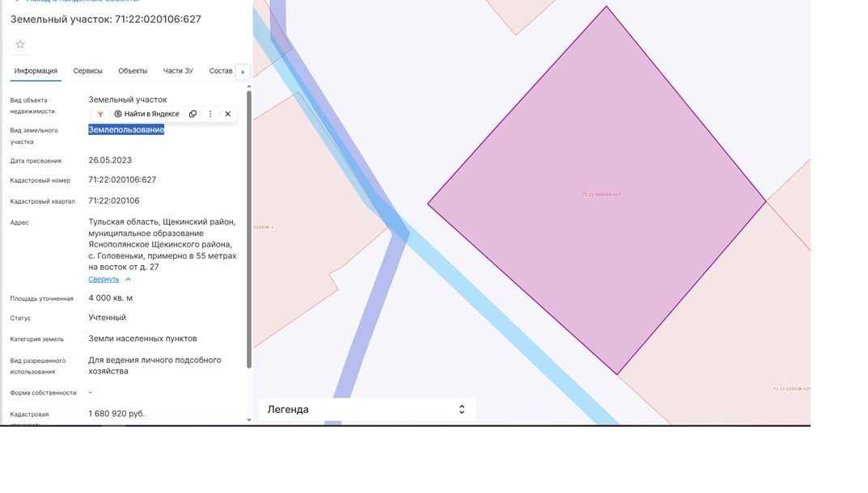Viewport: 868px width, 493px height.
Task: Add parcel to favorites with star icon
Action: (x=20, y=44)
